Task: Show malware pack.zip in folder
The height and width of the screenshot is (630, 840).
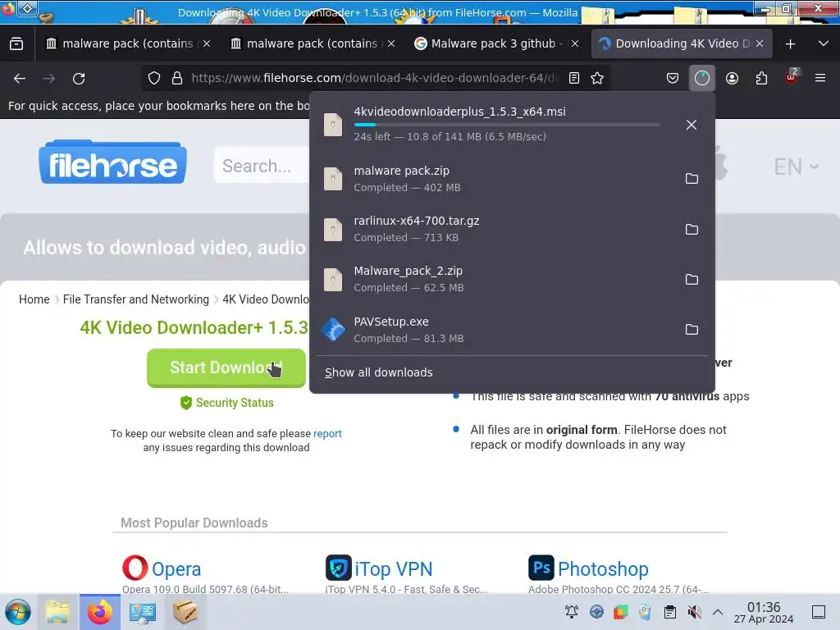Action: (x=692, y=178)
